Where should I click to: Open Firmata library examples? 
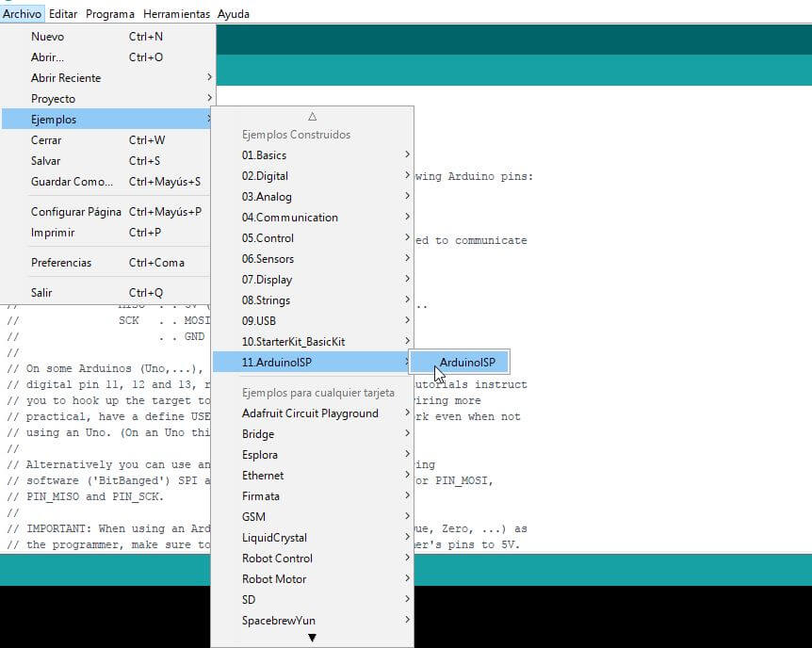[312, 496]
